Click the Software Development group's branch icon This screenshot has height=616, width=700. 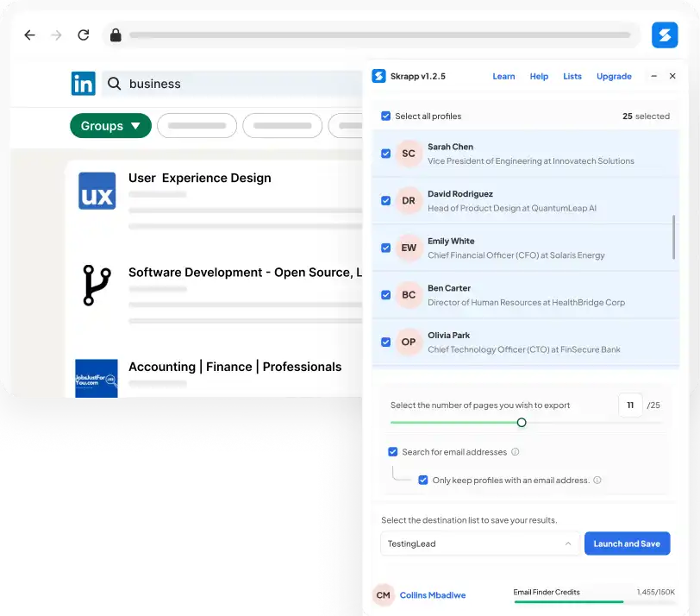click(x=97, y=285)
